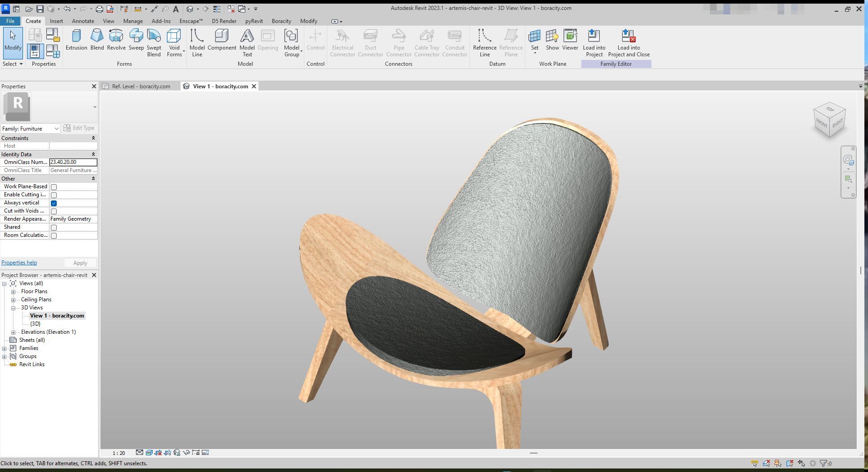This screenshot has width=868, height=472.
Task: Open the Select panel dropdown
Action: pos(13,64)
